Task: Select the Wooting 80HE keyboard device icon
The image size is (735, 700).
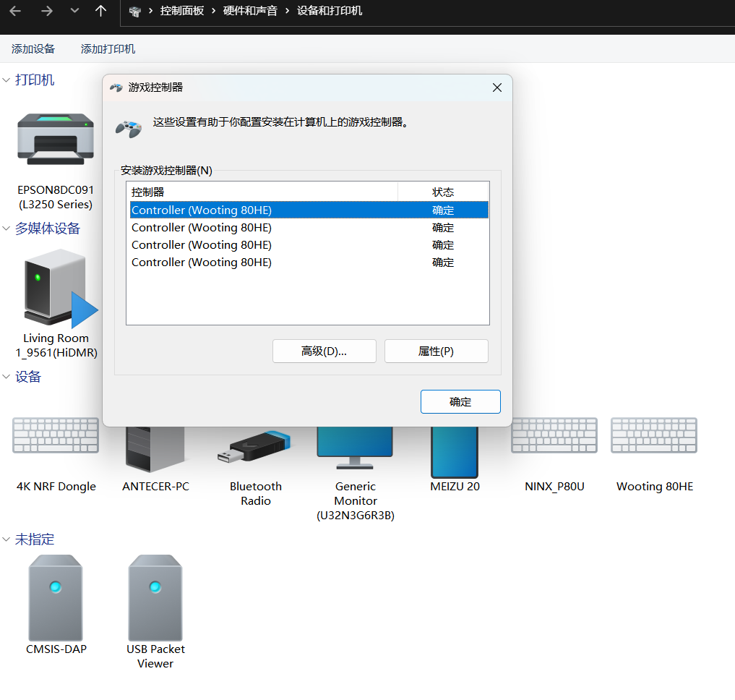Action: pos(654,435)
